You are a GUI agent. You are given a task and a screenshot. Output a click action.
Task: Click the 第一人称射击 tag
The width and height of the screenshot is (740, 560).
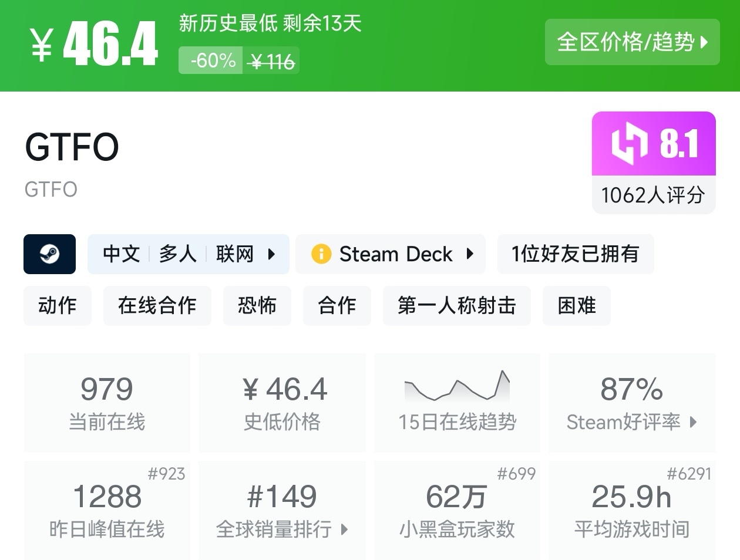457,306
